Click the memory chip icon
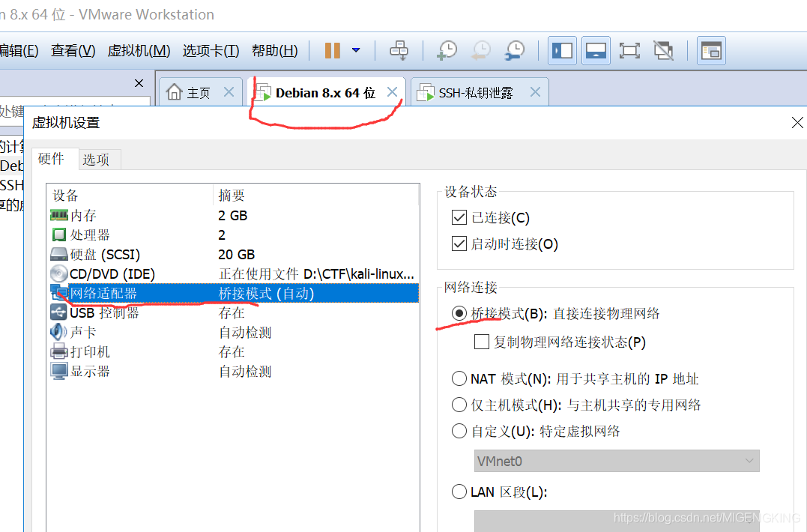 point(59,215)
